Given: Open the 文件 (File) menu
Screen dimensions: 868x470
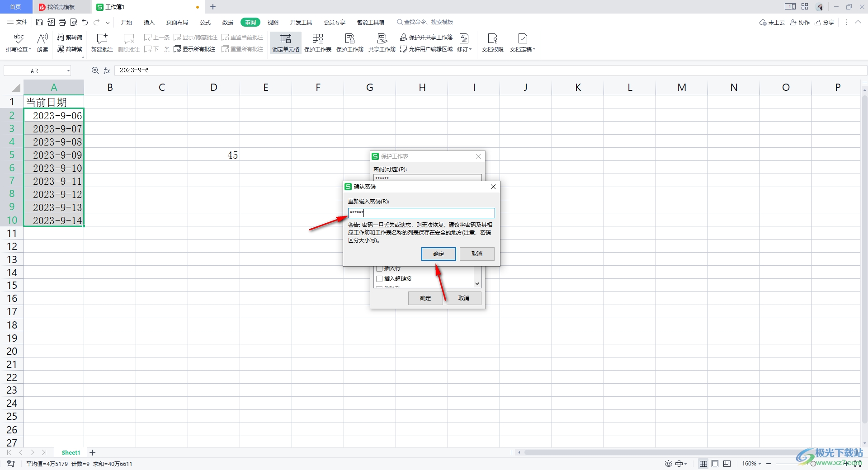Looking at the screenshot, I should [x=17, y=22].
